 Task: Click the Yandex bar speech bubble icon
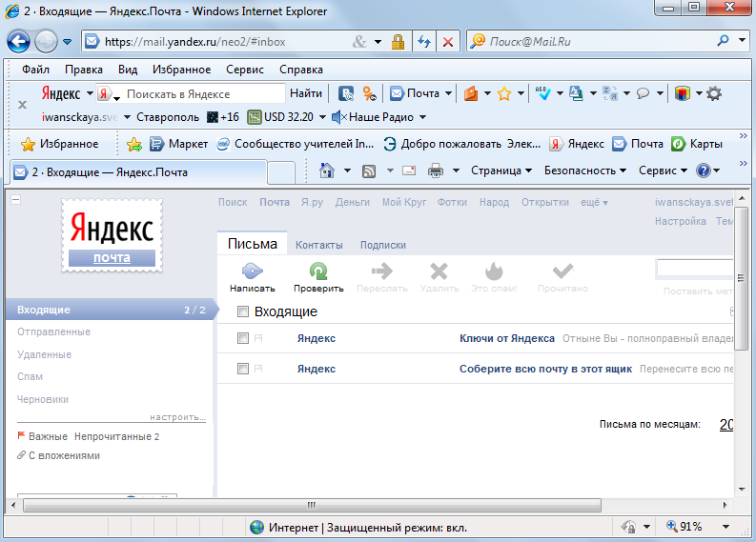pos(643,93)
